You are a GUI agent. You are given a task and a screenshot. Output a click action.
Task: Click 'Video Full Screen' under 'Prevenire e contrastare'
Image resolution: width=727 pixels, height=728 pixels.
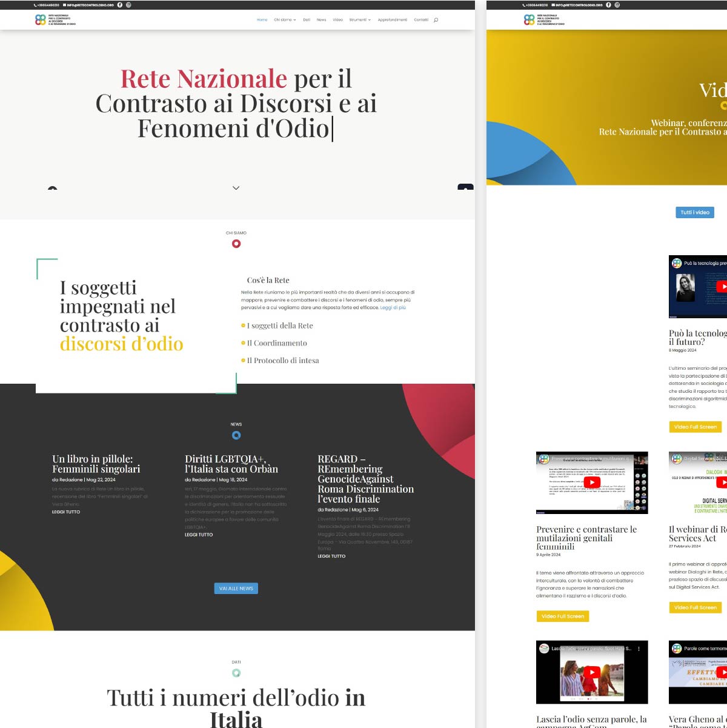[563, 616]
